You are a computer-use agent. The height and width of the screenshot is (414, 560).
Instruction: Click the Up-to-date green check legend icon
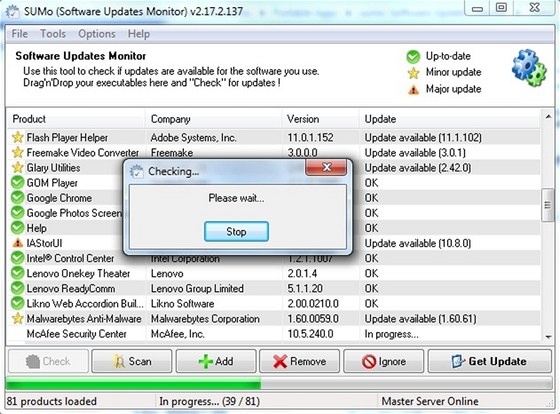[x=413, y=56]
